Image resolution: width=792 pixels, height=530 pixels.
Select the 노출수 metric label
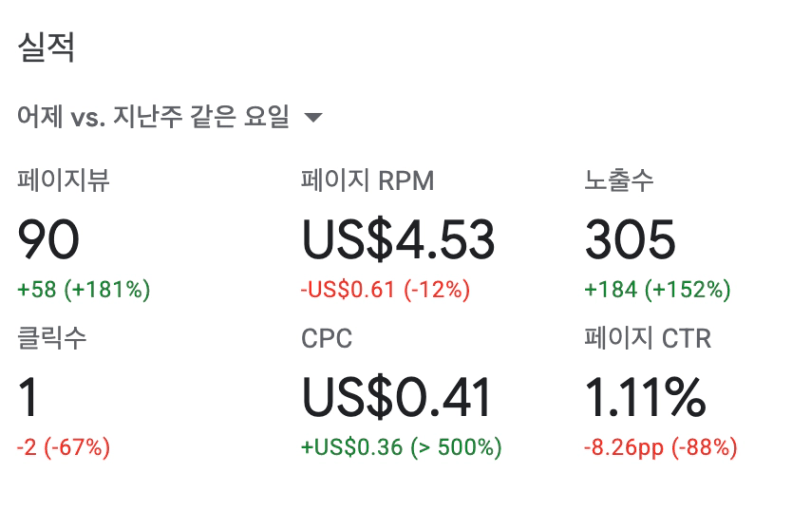[619, 181]
